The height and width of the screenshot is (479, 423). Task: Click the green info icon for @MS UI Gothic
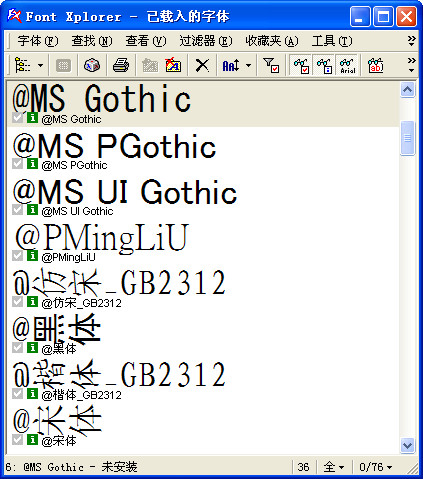click(x=32, y=210)
